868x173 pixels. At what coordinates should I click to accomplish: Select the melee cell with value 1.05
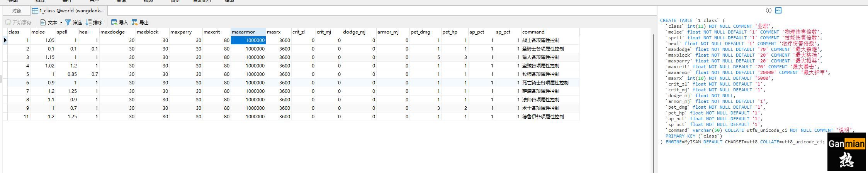[x=43, y=40]
